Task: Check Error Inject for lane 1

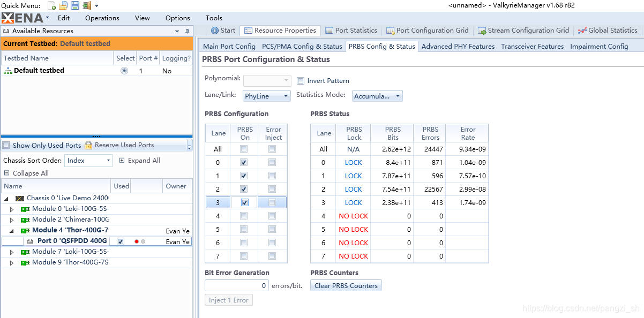Action: 272,176
